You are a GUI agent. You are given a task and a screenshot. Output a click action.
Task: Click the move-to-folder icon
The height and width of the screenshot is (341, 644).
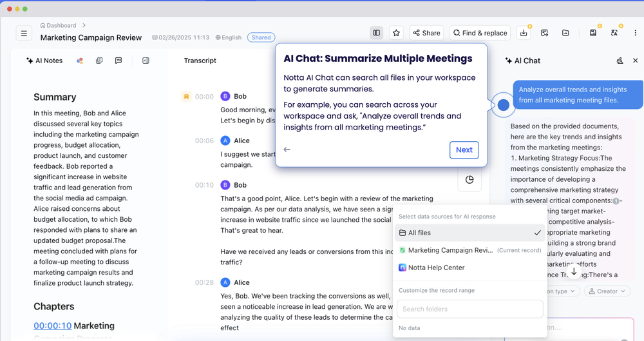(x=565, y=33)
